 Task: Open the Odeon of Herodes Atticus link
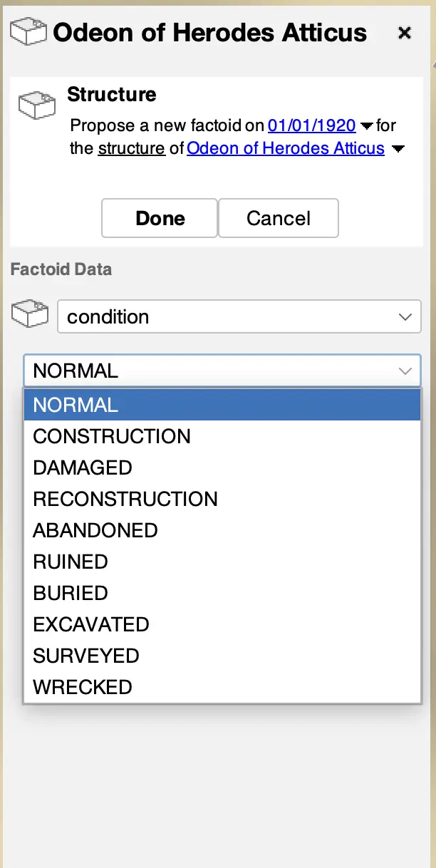(285, 148)
